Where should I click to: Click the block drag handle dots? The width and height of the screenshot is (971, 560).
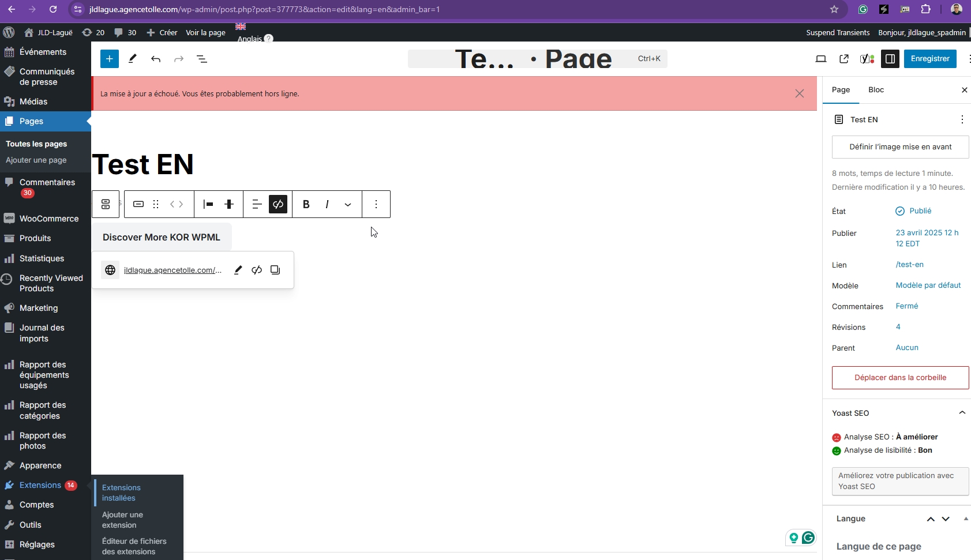pos(156,204)
